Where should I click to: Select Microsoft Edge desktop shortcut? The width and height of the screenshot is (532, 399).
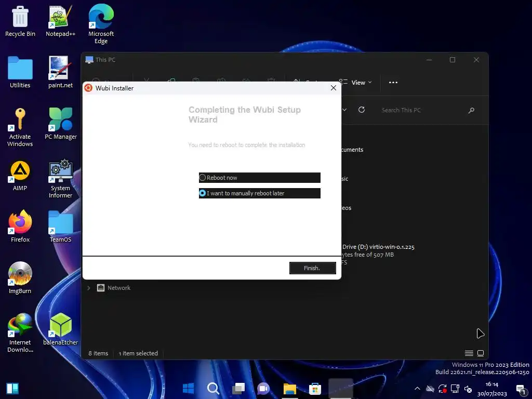(101, 24)
